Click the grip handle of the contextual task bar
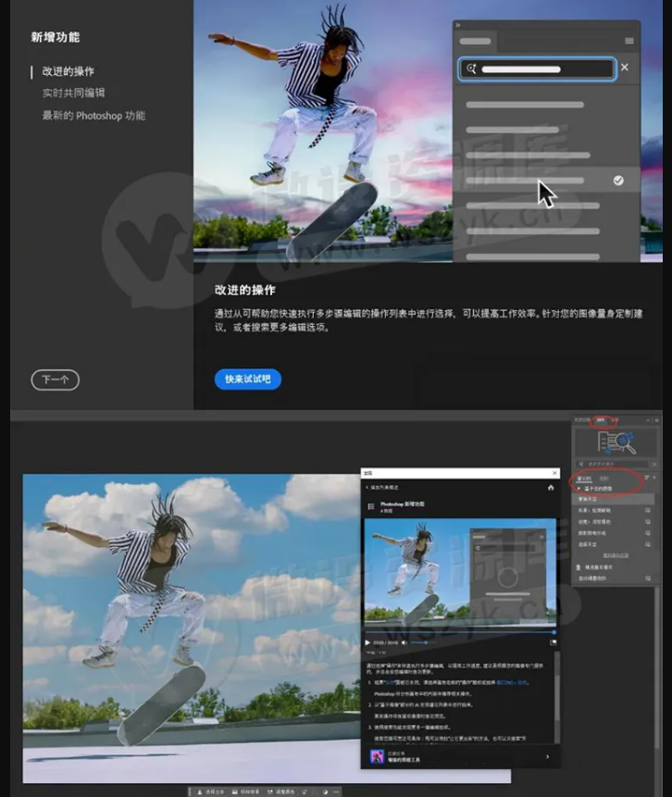Viewport: 672px width, 797px height. [190, 792]
